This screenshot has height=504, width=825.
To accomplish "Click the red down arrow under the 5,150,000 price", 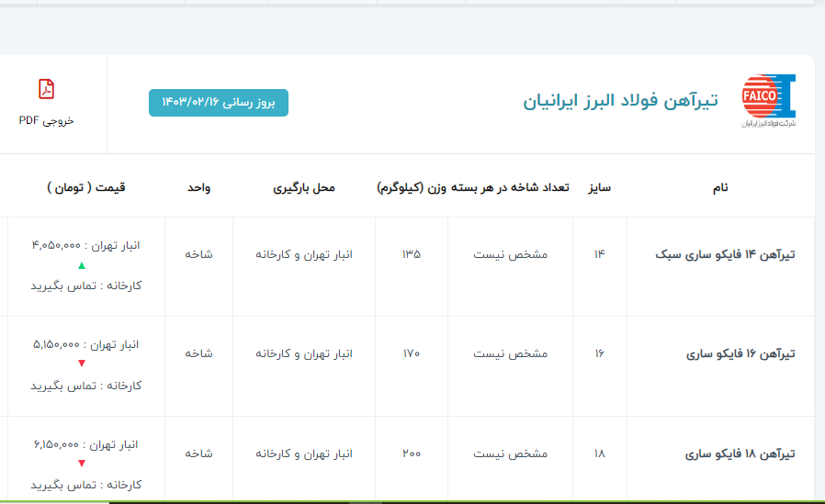I will [82, 364].
